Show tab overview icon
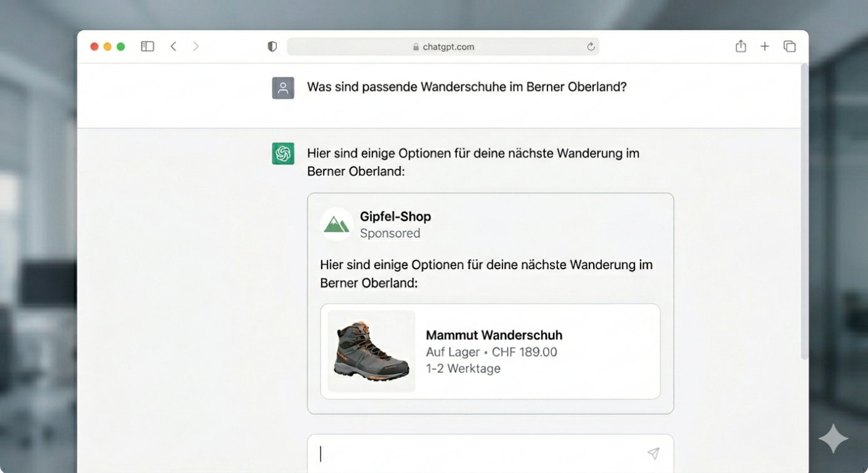Image resolution: width=868 pixels, height=473 pixels. click(x=790, y=46)
